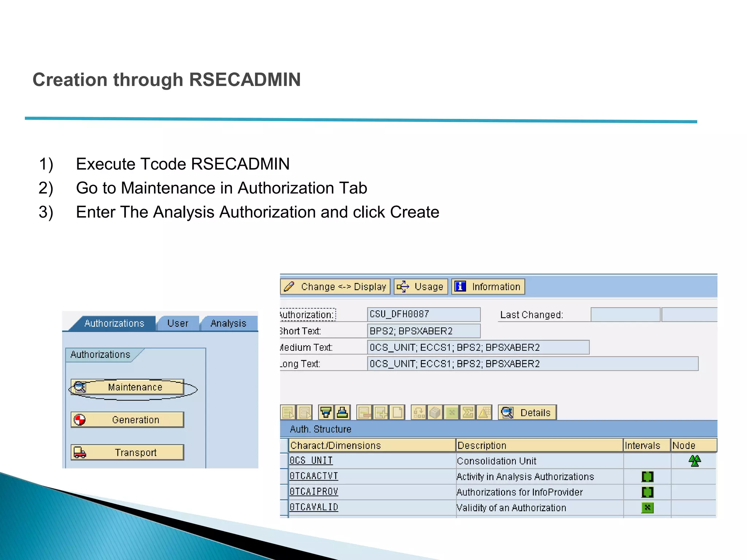Open the Usage where-used button
Screen dimensions: 747x560
[x=421, y=287]
